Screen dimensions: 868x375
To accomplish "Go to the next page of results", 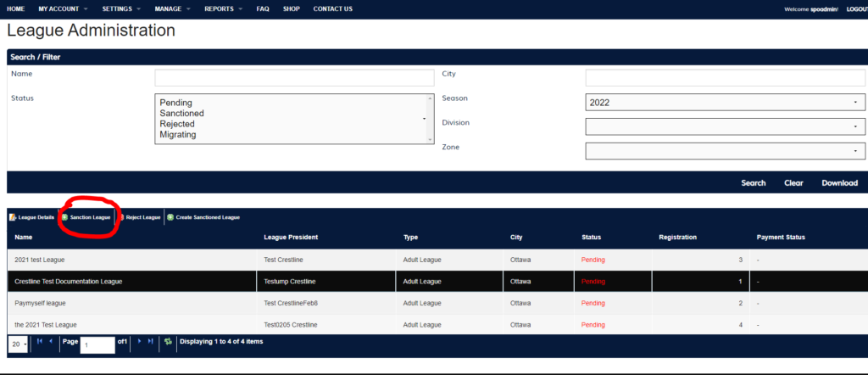I will pos(139,341).
